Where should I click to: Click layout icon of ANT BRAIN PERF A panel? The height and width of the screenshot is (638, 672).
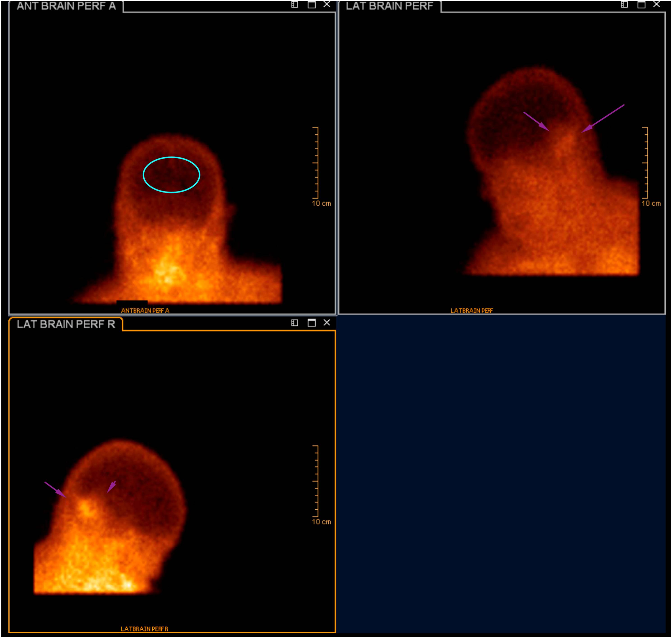[295, 5]
